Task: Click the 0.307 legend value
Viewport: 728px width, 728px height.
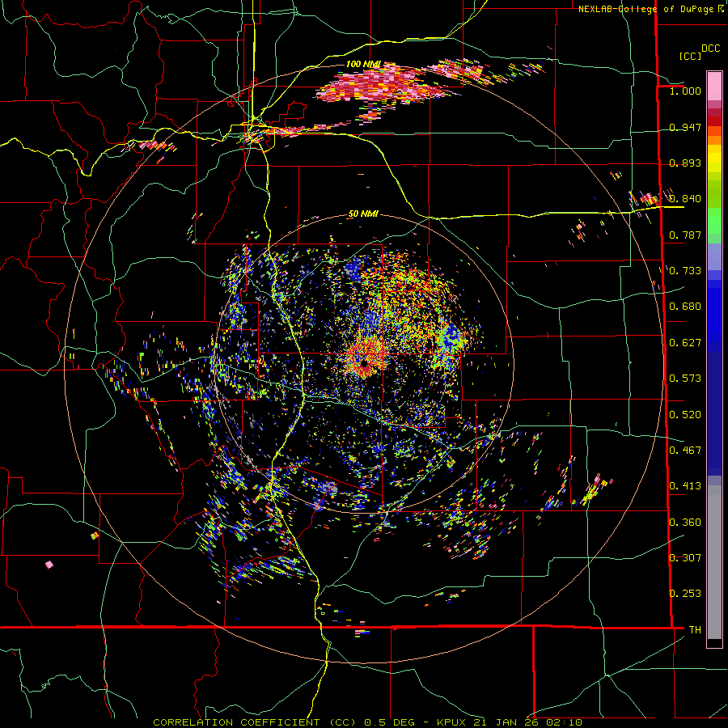Action: click(685, 558)
